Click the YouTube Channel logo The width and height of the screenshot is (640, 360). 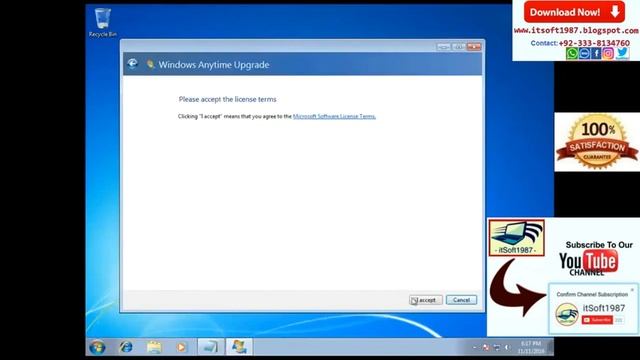[x=588, y=263]
